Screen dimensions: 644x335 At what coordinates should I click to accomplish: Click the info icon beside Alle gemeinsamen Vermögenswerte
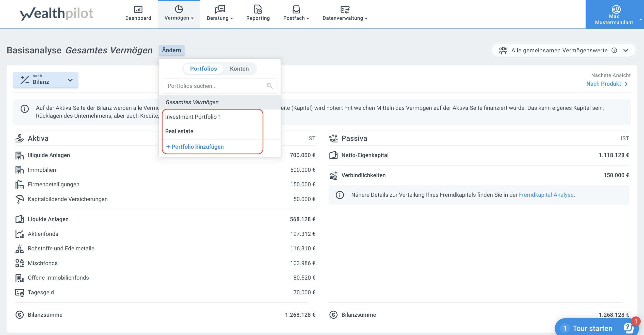(x=614, y=50)
